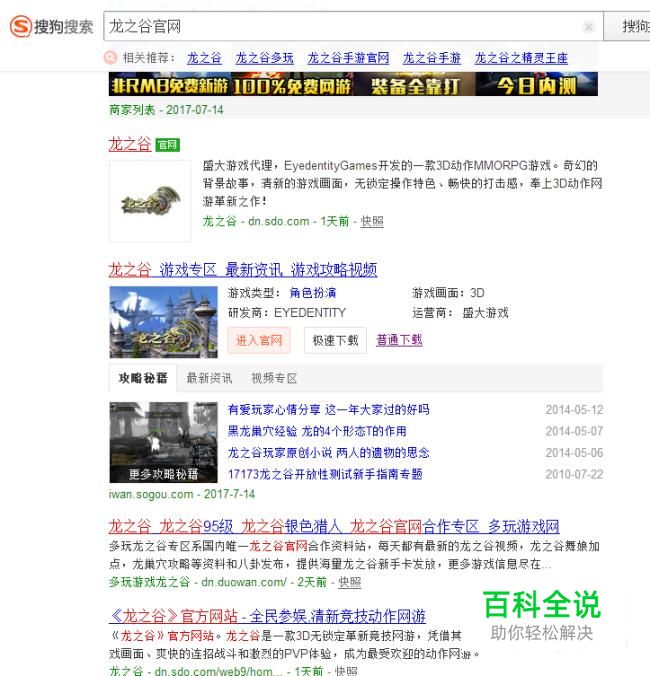650x676 pixels.
Task: Clear the search box with the X icon
Action: pyautogui.click(x=588, y=27)
